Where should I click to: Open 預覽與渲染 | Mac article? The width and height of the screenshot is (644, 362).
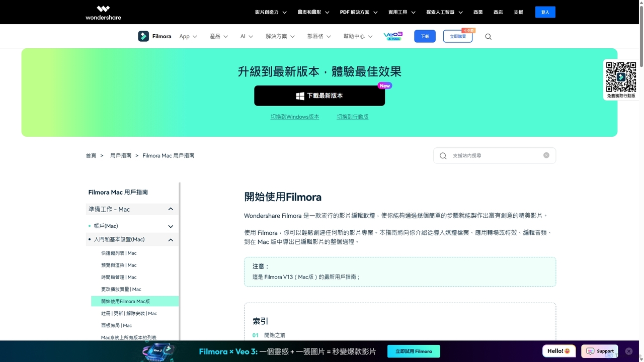(119, 265)
